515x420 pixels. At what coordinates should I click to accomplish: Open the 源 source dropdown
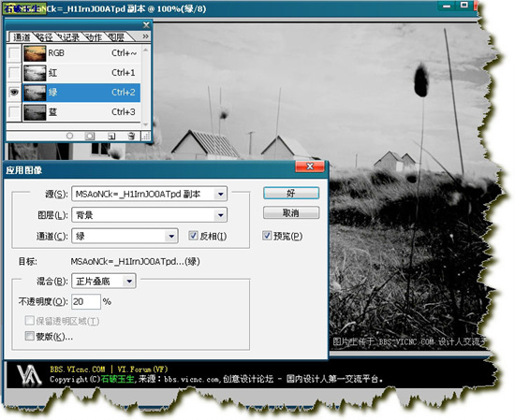coord(150,194)
